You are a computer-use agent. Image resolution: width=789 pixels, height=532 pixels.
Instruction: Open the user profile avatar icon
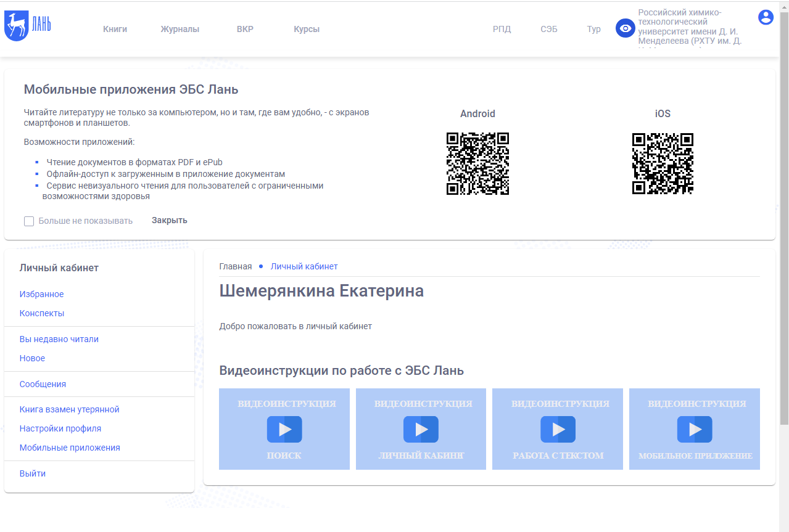766,17
